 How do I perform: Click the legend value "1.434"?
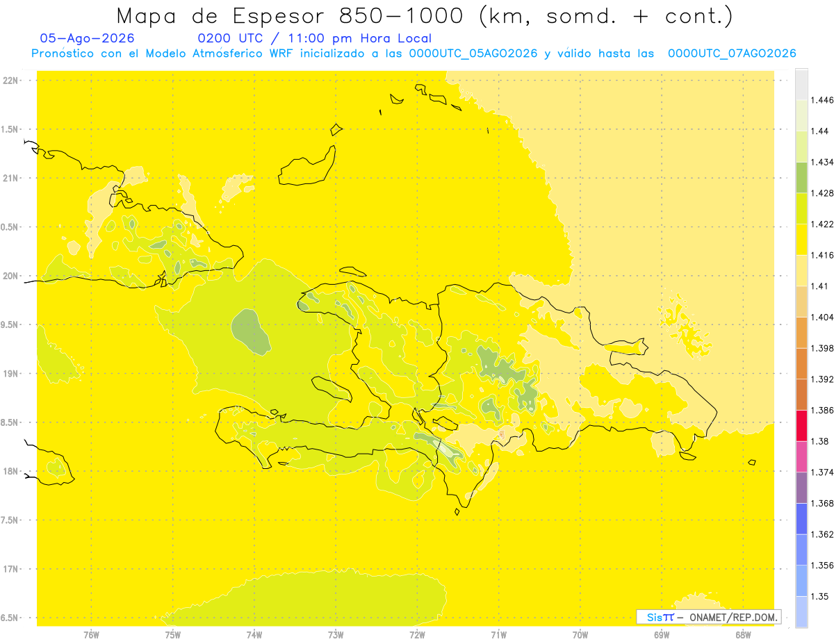point(823,162)
